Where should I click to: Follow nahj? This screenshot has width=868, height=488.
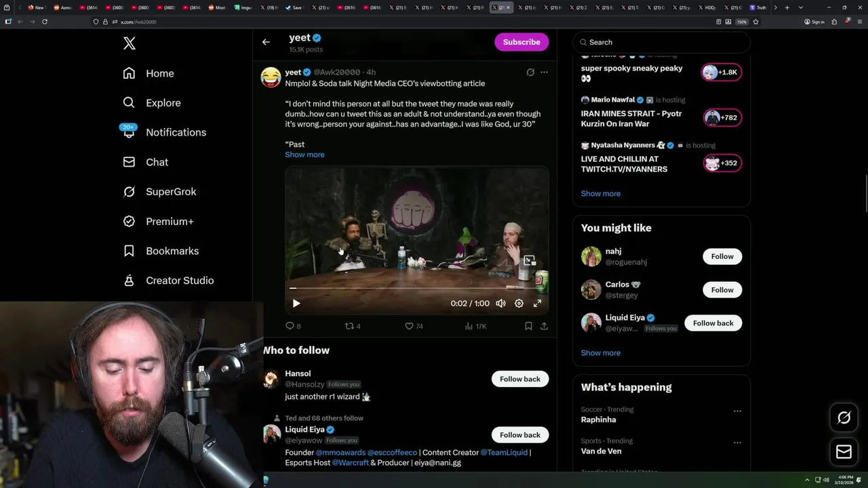(722, 256)
